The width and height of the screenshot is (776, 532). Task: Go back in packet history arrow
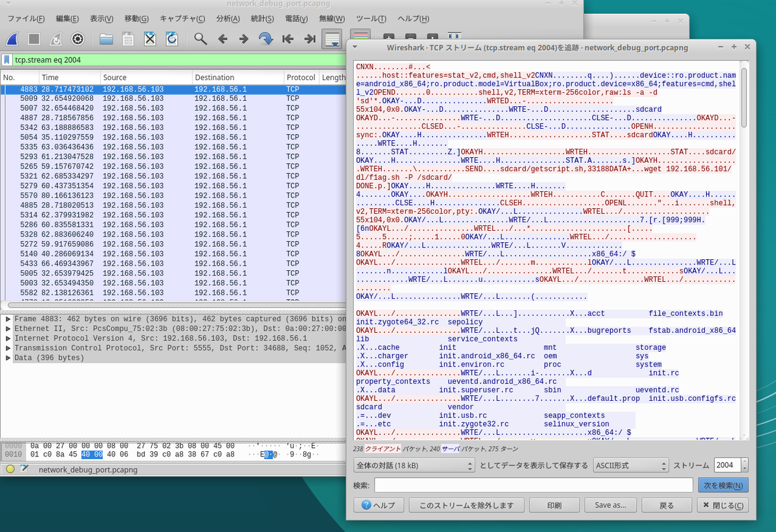(x=222, y=39)
